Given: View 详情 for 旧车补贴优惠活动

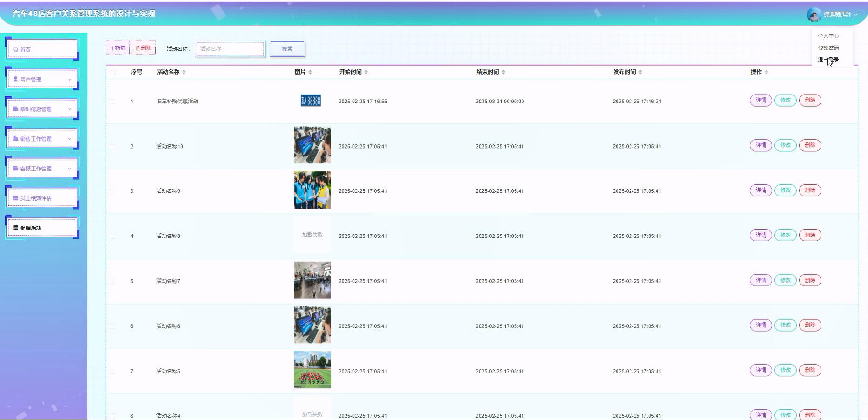Looking at the screenshot, I should (x=761, y=100).
